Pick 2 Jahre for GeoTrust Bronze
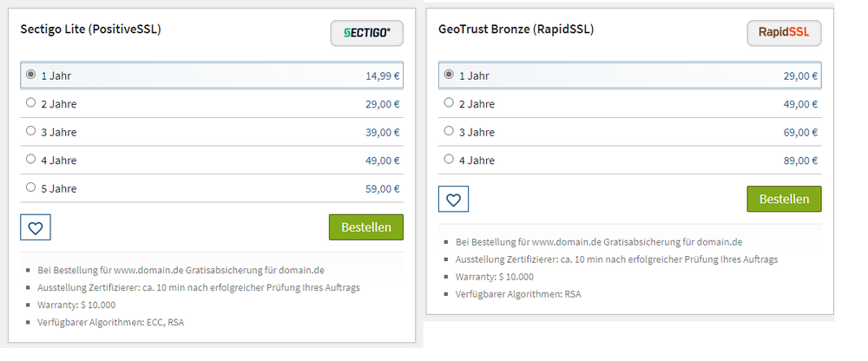This screenshot has width=868, height=361. pos(449,102)
